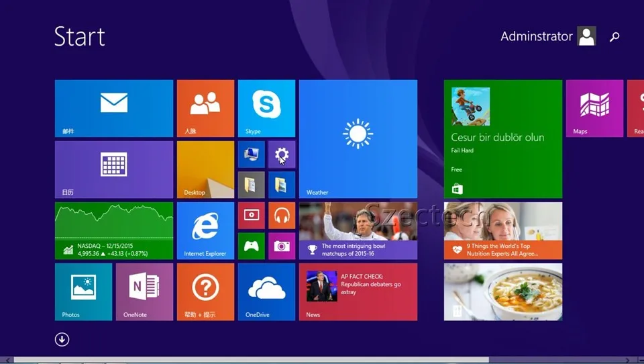This screenshot has height=364, width=644.
Task: Open the OneDrive tile
Action: point(266,292)
